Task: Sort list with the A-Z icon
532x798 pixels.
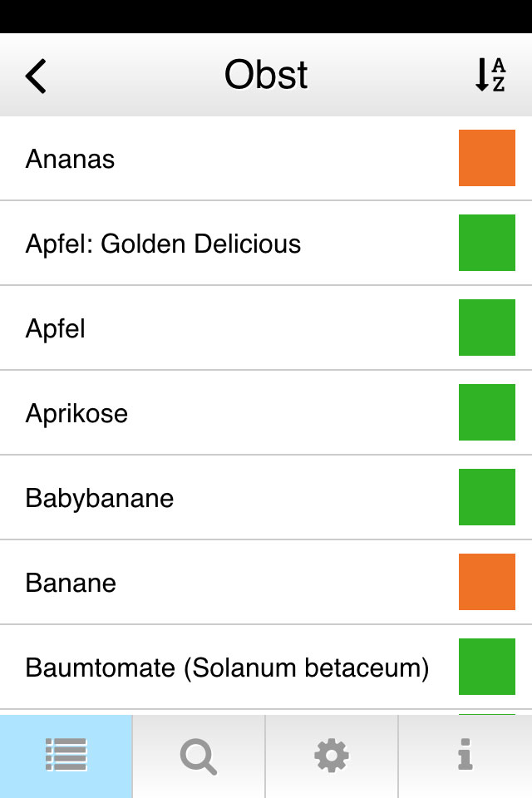Action: (490, 75)
